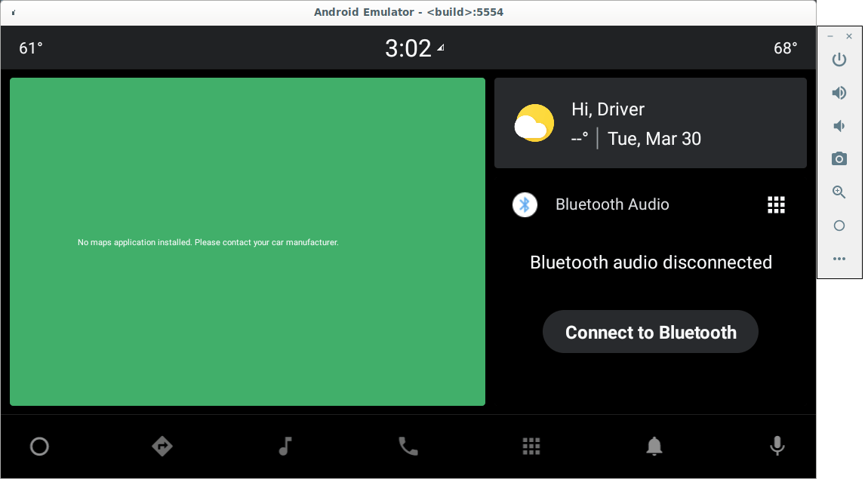Open the notifications bell icon
The image size is (868, 479).
tap(654, 446)
